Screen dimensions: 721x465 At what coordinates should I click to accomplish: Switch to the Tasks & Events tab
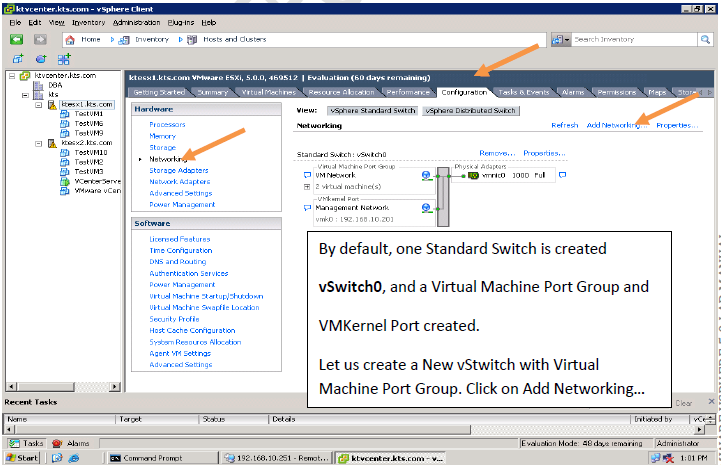click(524, 92)
